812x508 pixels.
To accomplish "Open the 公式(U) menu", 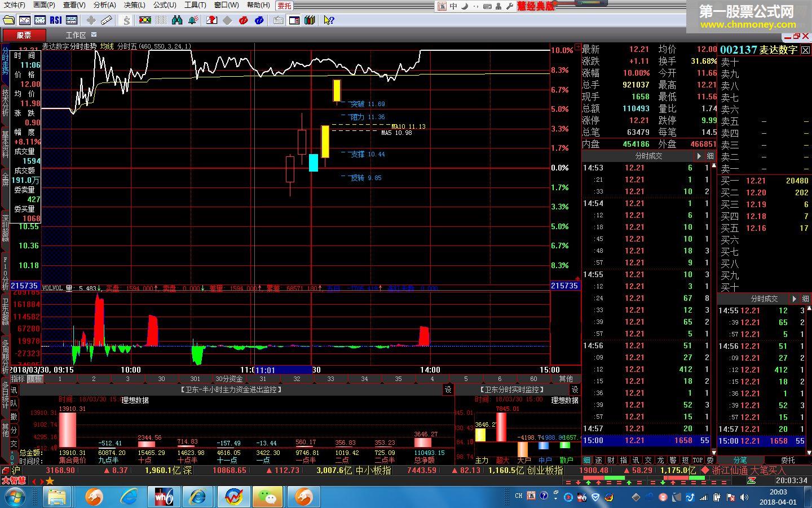I will [165, 5].
